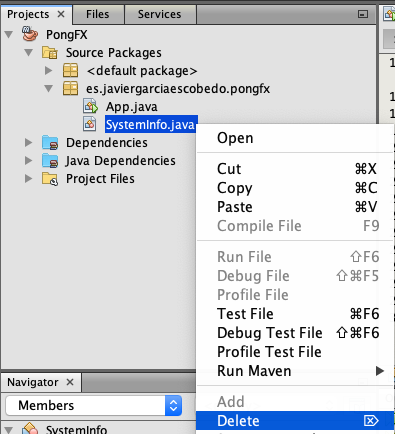Switch to the Files tab
395x434 pixels.
(98, 14)
